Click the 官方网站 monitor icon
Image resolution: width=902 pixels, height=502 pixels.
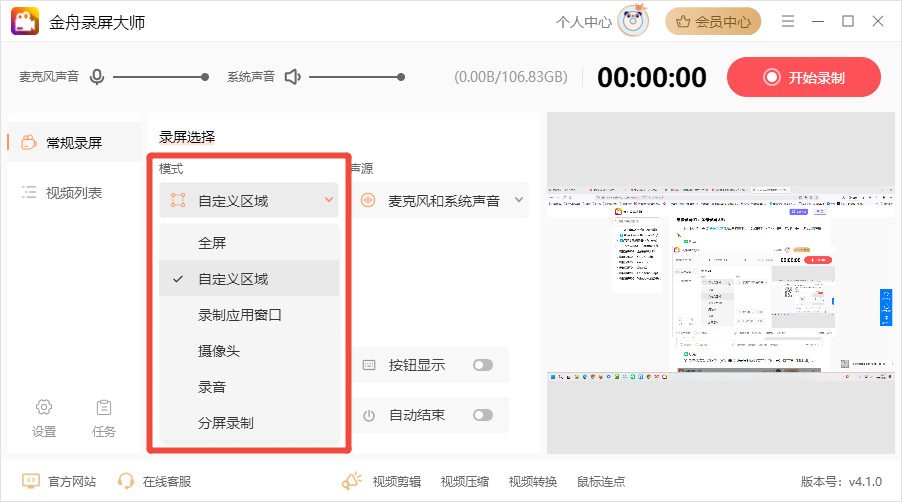click(x=30, y=481)
